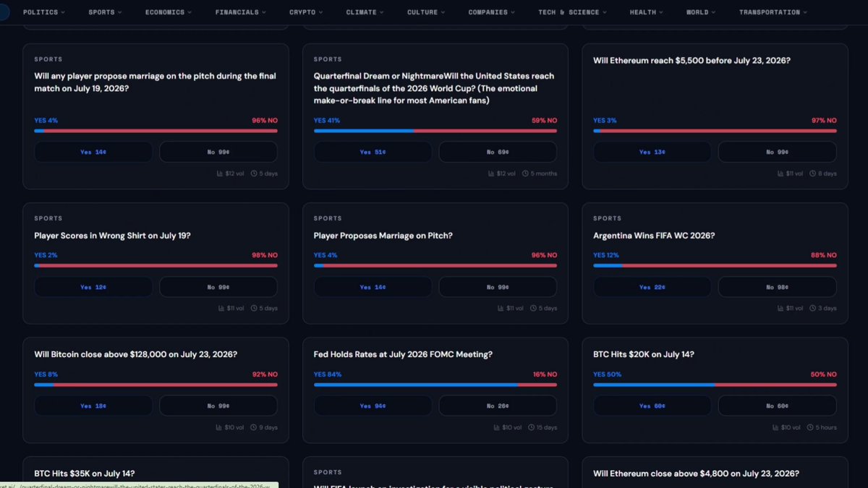The height and width of the screenshot is (488, 868).
Task: Select the Climate menu item
Action: [365, 12]
